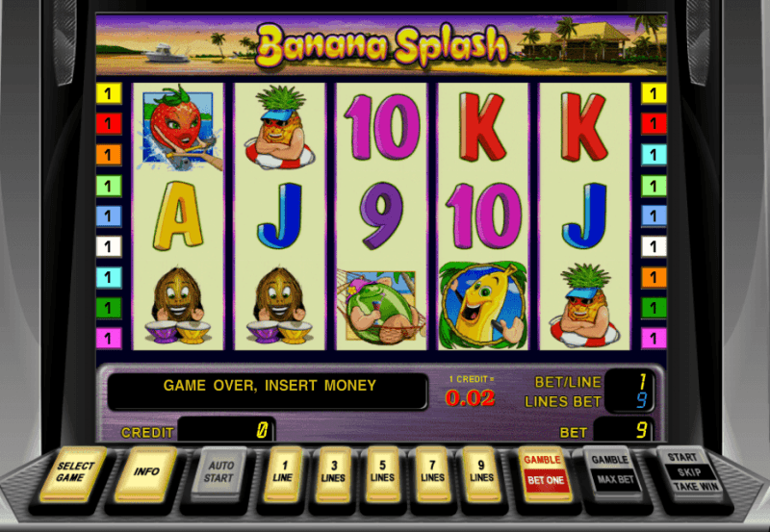Viewport: 770px width, 532px height.
Task: Click the Gamble Max Bet button
Action: click(612, 472)
